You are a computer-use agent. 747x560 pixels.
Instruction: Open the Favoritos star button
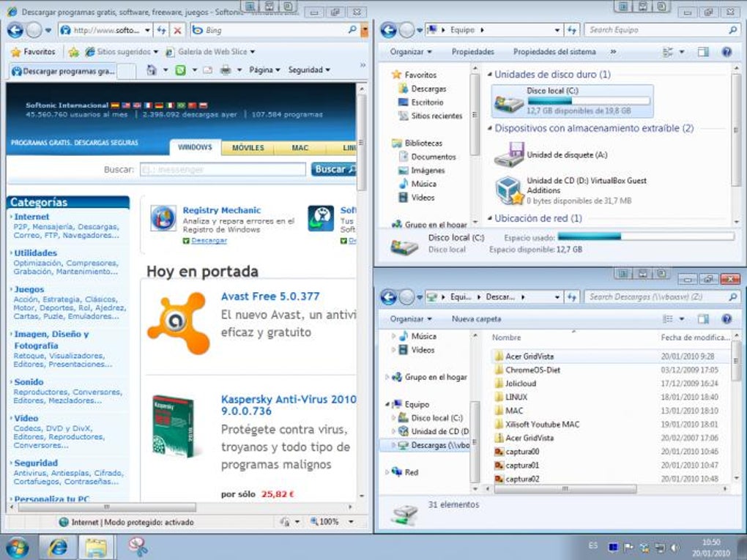click(34, 51)
